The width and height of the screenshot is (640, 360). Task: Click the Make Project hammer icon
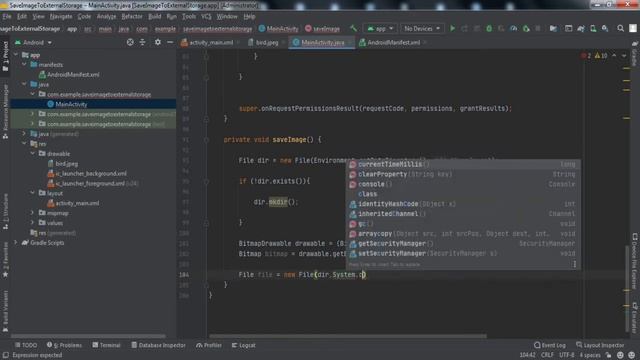tap(353, 29)
